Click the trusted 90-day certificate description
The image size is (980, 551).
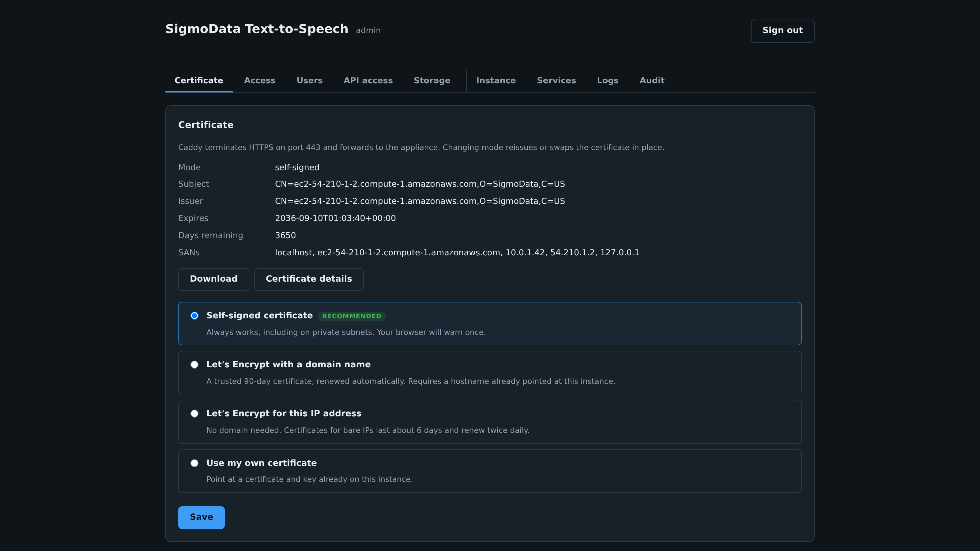pos(410,381)
